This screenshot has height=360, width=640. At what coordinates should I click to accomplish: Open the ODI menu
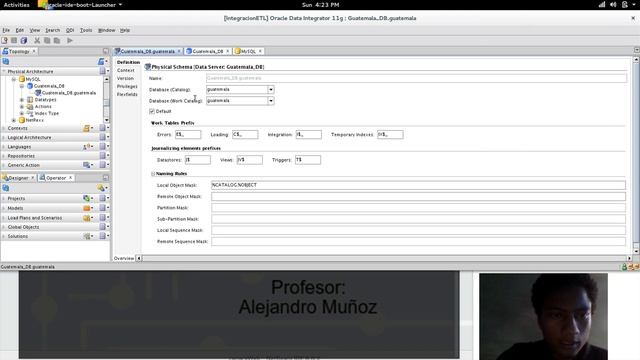70,30
